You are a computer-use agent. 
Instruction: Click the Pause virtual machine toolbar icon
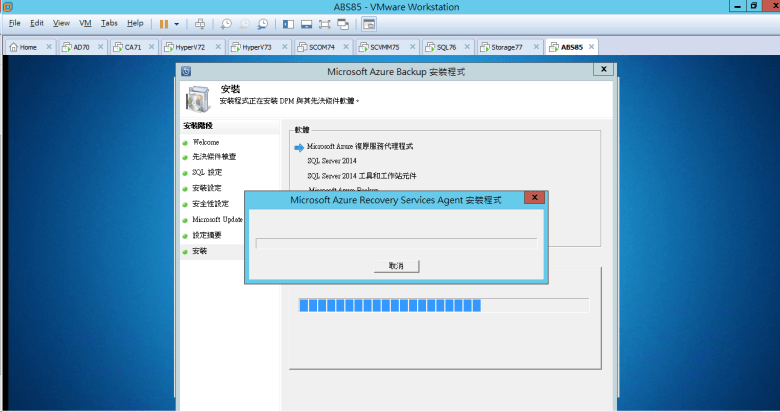pos(164,23)
